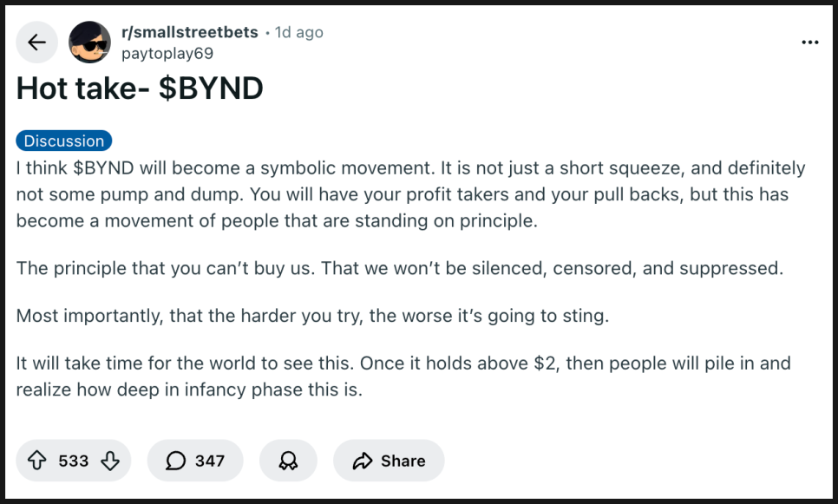Give an award using the award icon

click(x=287, y=461)
